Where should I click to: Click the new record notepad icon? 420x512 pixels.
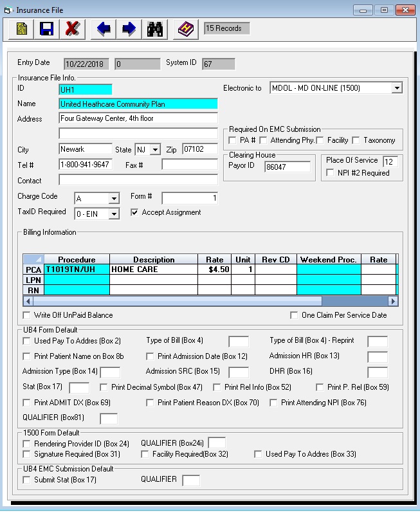[x=21, y=29]
